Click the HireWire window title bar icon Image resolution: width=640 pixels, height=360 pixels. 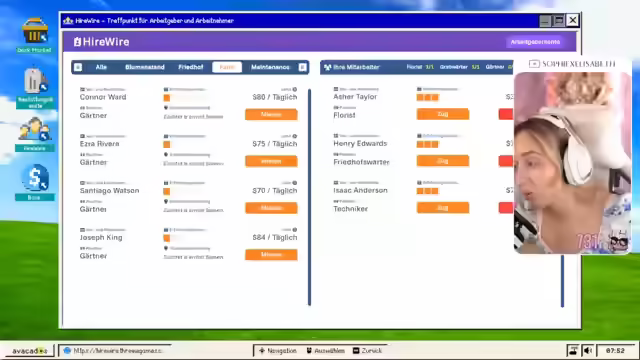tap(68, 20)
